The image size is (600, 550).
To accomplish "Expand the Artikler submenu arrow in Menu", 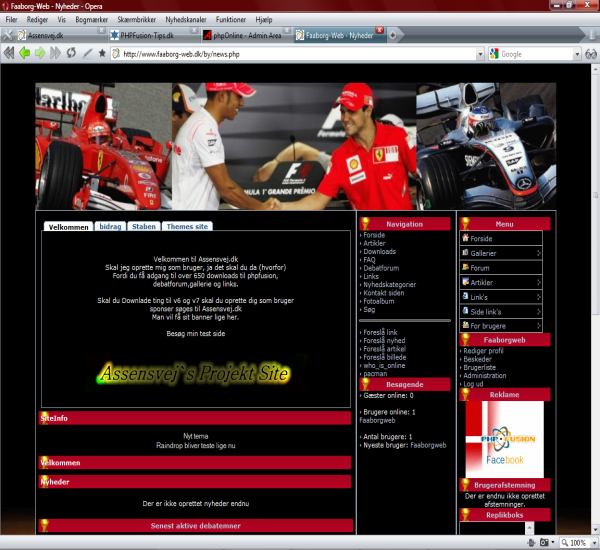I will [538, 282].
